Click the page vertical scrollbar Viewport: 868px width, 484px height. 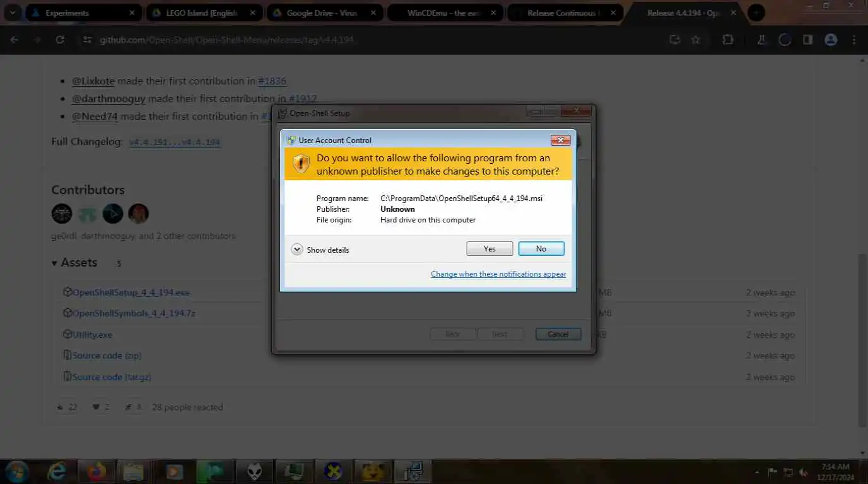pyautogui.click(x=862, y=340)
